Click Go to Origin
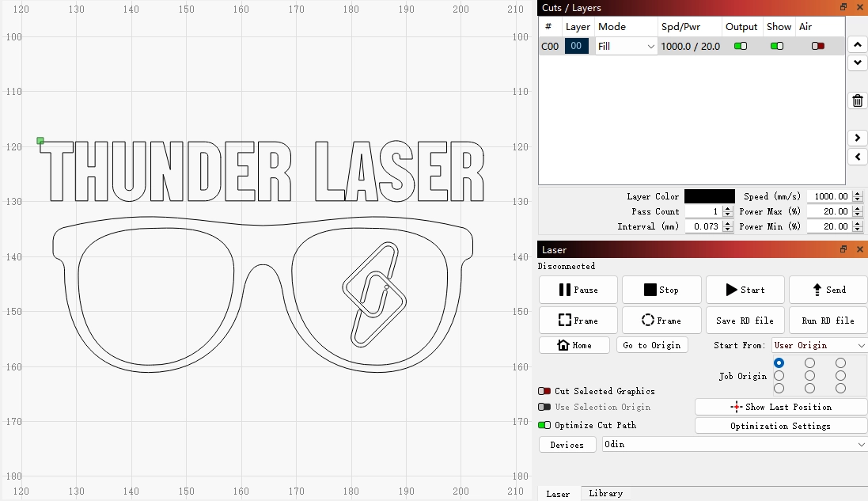 [652, 345]
